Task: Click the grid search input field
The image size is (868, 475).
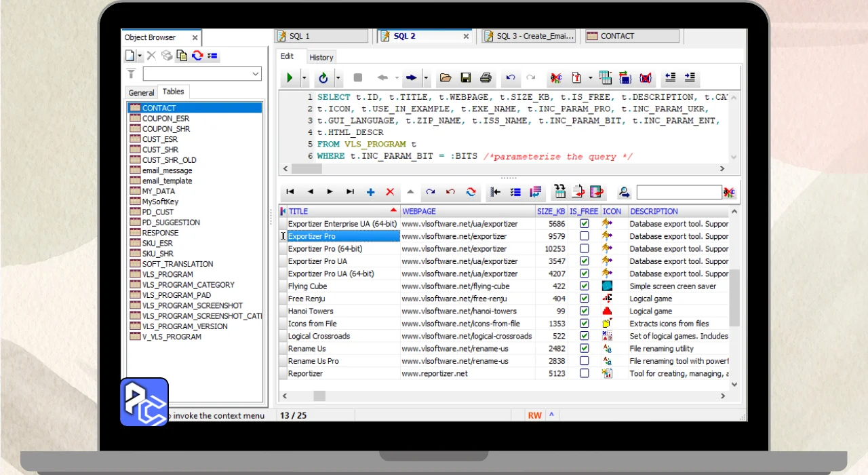Action: (678, 192)
